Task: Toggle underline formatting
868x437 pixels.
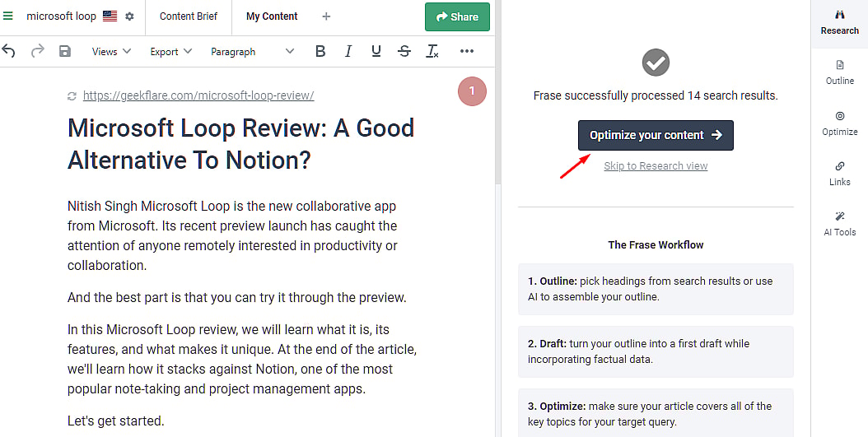Action: (x=376, y=52)
